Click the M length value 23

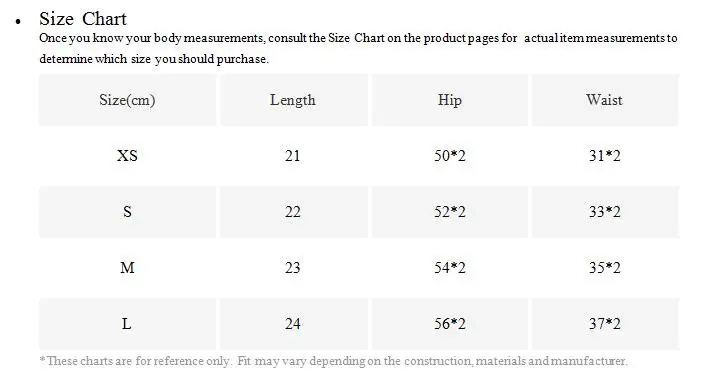293,267
